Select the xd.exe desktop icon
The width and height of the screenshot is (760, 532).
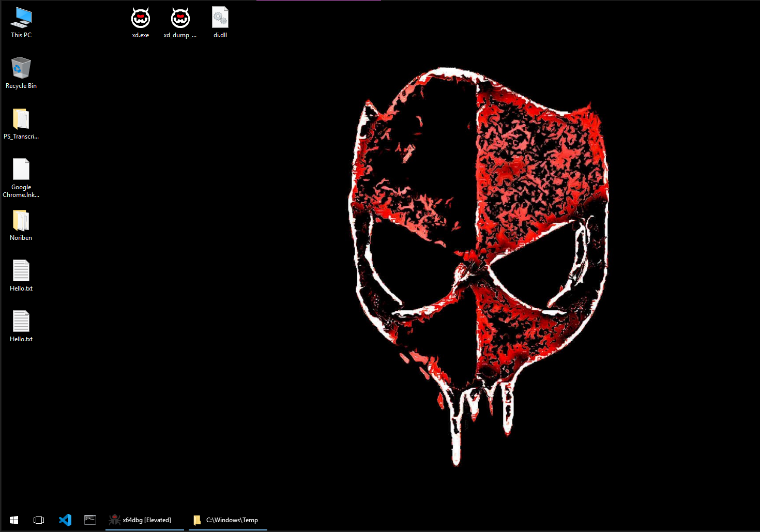[x=141, y=19]
